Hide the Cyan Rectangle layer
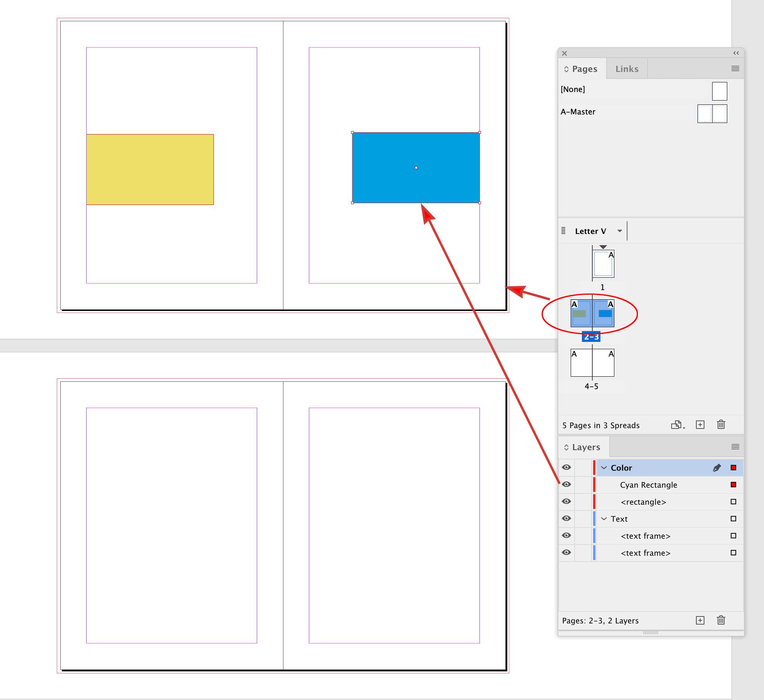The width and height of the screenshot is (764, 700). [x=566, y=485]
